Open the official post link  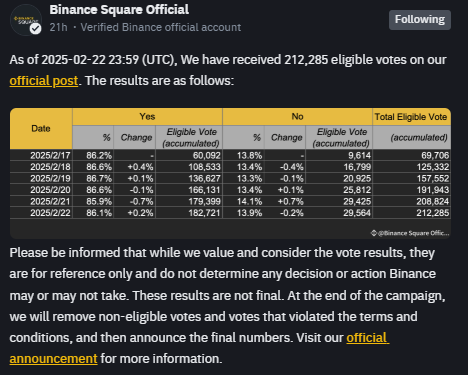(x=44, y=81)
